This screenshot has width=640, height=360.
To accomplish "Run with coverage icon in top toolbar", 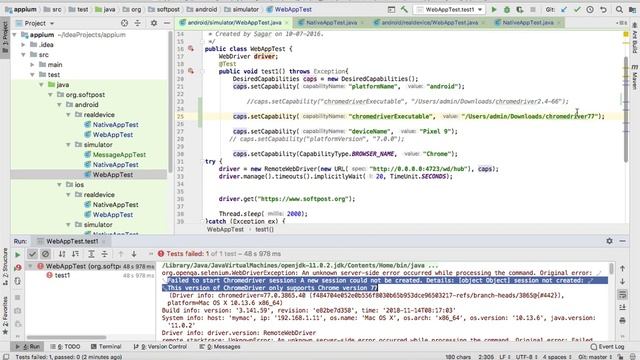I will (520, 9).
